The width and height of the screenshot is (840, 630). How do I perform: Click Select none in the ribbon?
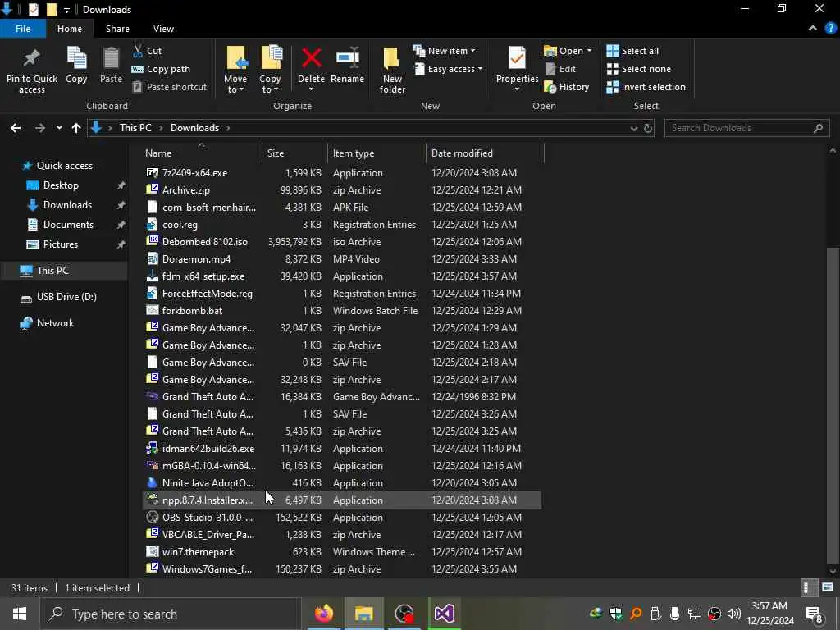tap(638, 69)
